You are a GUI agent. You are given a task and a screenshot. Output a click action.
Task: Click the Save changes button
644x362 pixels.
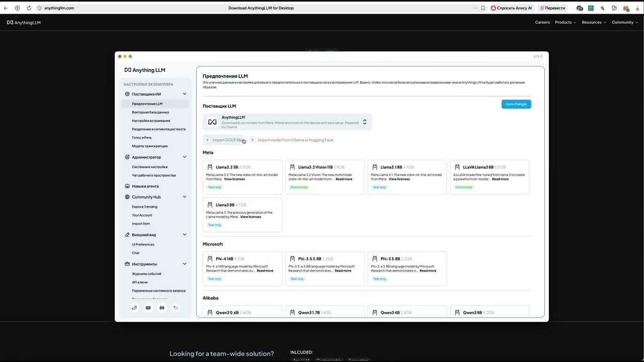pos(516,104)
